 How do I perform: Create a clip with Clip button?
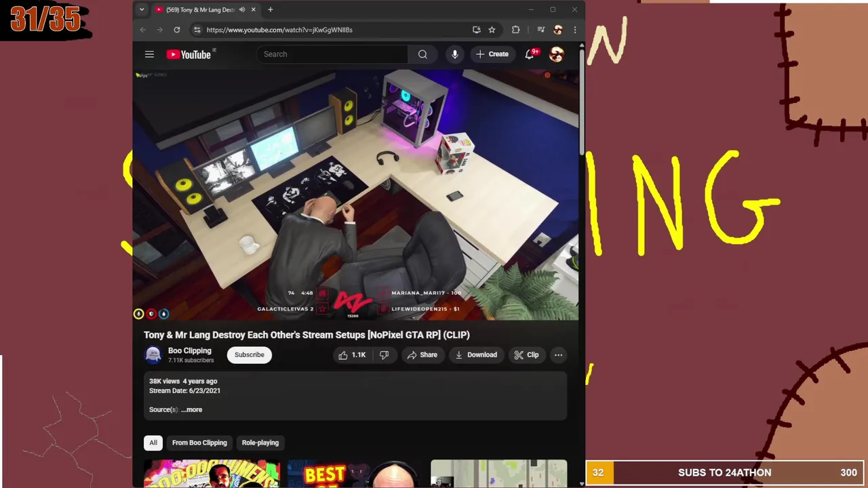526,354
